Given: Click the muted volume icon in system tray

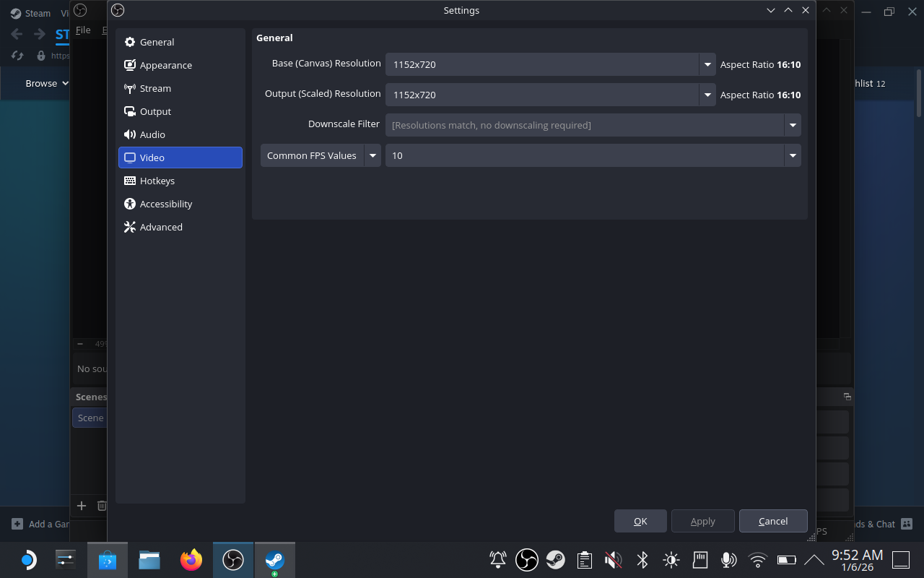Looking at the screenshot, I should [613, 559].
